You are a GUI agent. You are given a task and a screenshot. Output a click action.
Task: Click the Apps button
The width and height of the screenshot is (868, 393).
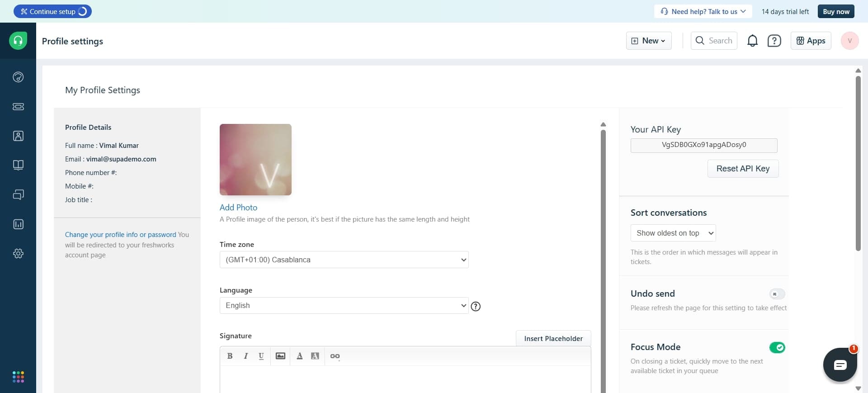[x=811, y=41]
